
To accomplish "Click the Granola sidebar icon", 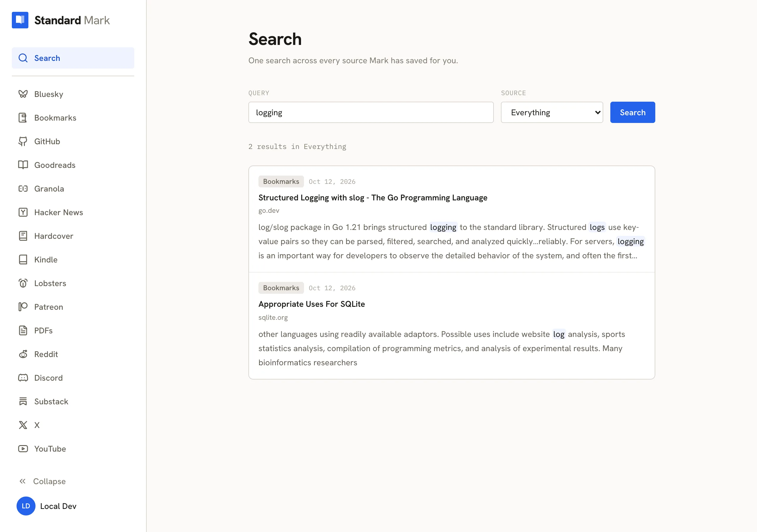I will pyautogui.click(x=23, y=189).
